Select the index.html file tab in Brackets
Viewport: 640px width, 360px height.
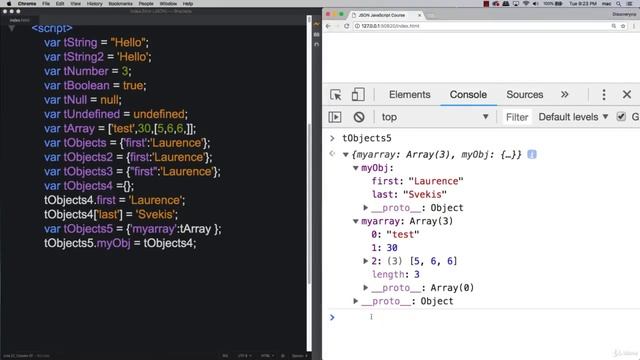(19, 20)
